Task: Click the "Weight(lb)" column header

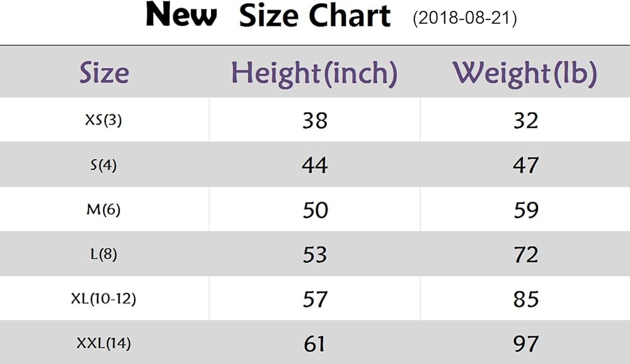Action: [525, 73]
